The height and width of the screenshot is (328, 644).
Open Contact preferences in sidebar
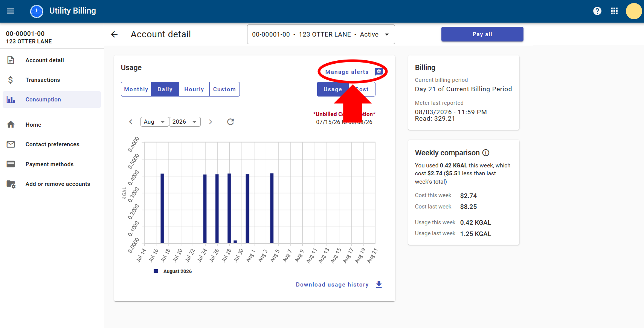[52, 144]
